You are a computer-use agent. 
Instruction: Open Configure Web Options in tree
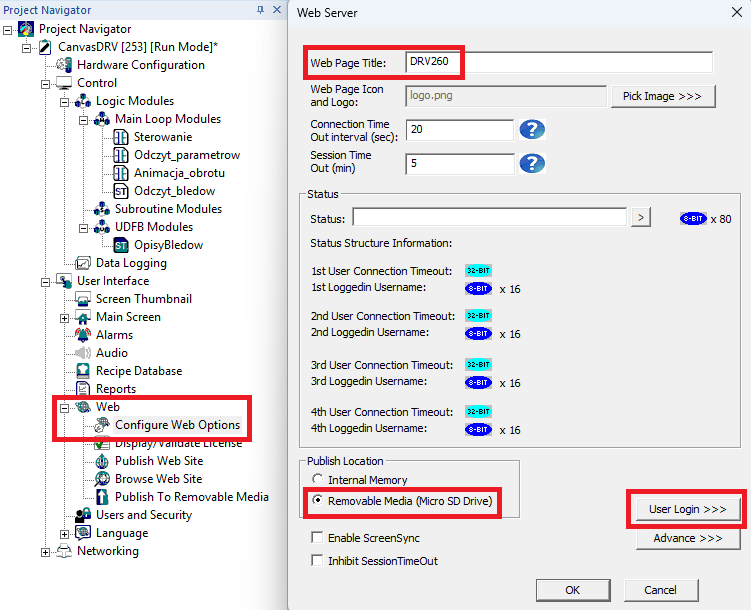coord(177,425)
